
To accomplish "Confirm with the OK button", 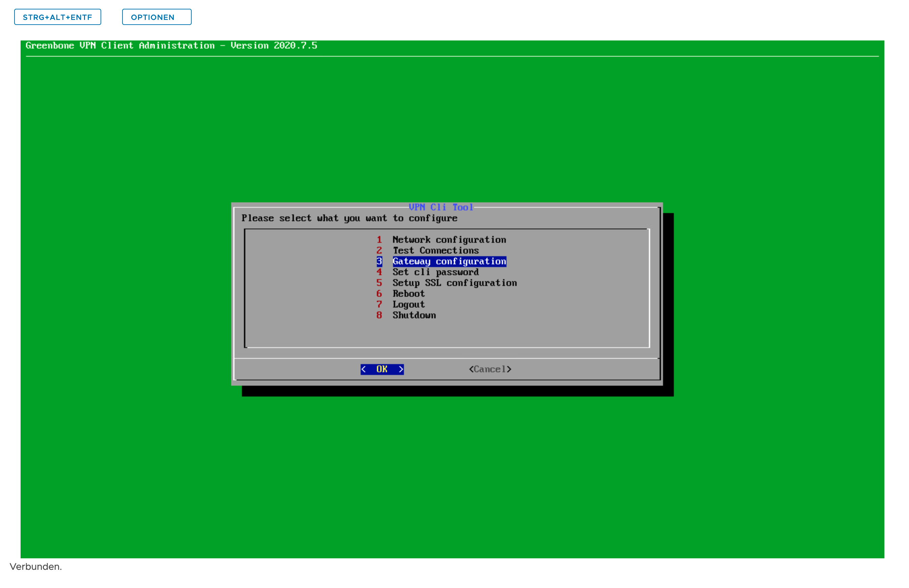I will point(382,370).
